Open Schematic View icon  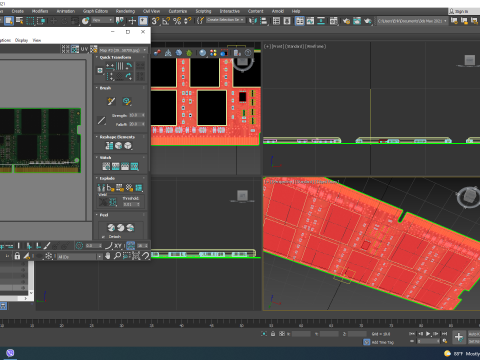pos(321,21)
